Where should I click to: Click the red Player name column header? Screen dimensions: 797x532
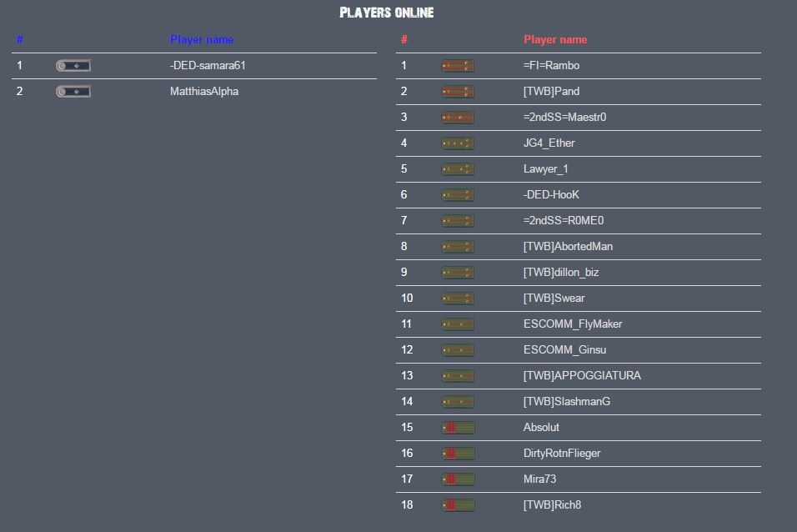(555, 40)
